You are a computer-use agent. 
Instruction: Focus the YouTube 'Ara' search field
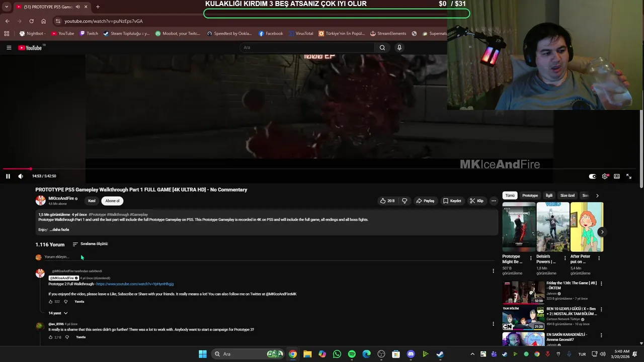pos(307,48)
